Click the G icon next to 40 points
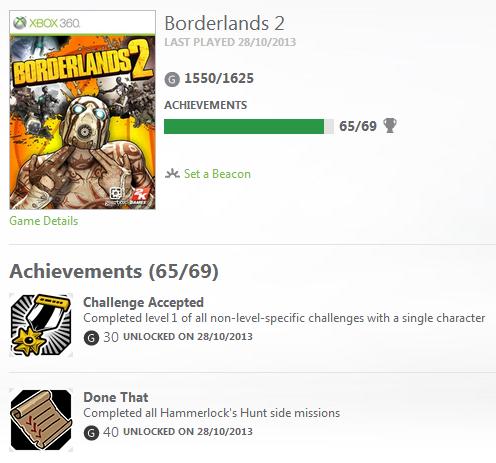Viewport: 496px width, 463px height. (91, 433)
